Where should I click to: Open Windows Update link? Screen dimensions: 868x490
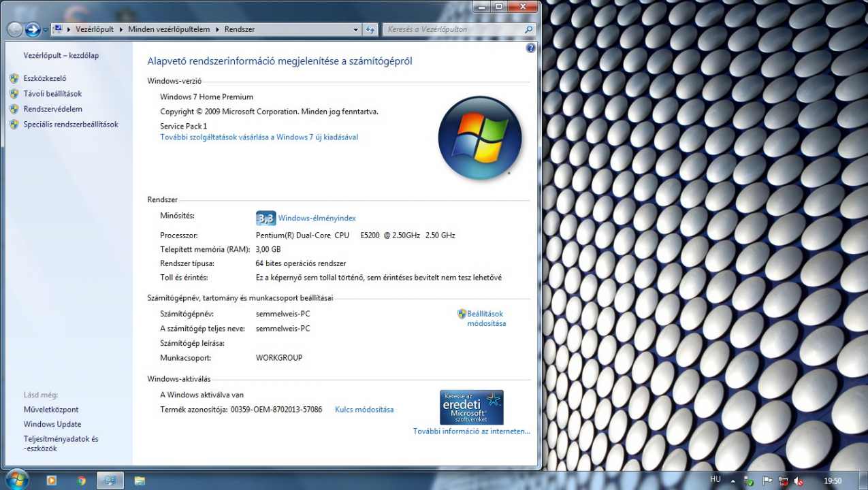point(52,425)
